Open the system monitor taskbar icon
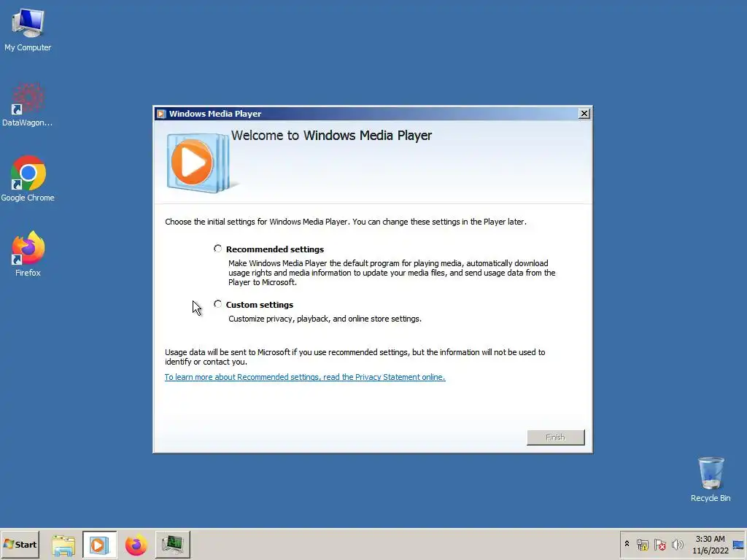 click(x=172, y=545)
